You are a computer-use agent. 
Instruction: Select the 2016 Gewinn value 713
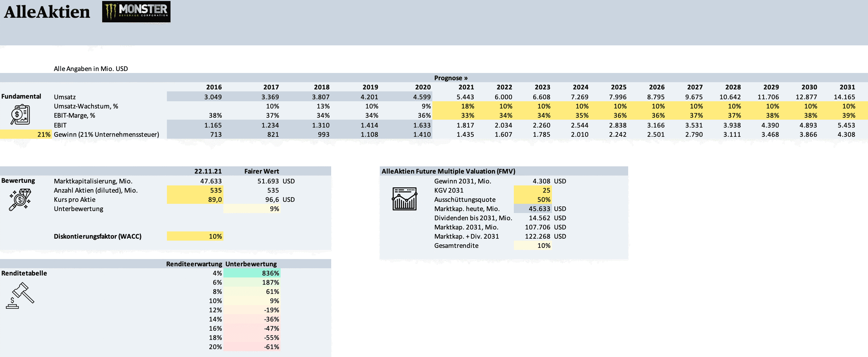(216, 134)
